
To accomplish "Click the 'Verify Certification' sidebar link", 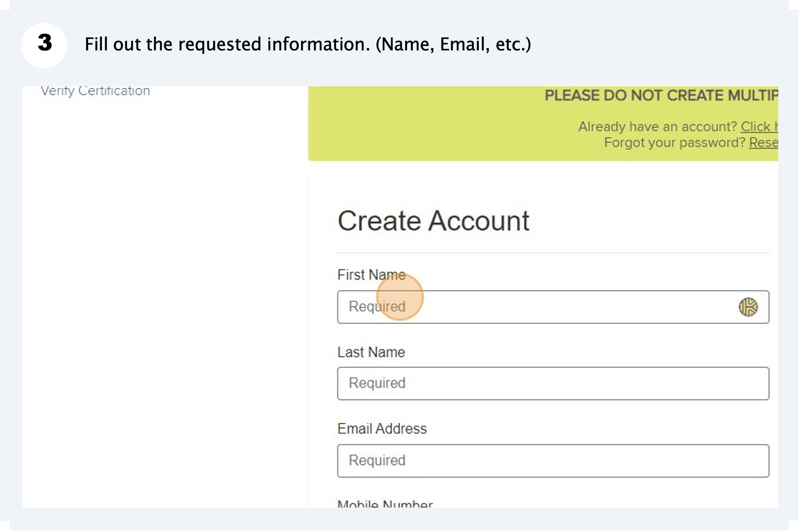I will (x=95, y=90).
